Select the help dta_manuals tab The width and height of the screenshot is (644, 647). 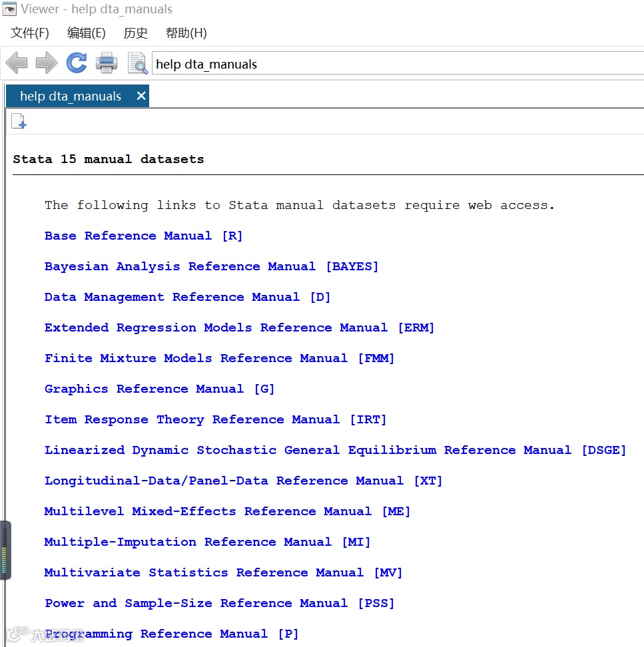[78, 96]
